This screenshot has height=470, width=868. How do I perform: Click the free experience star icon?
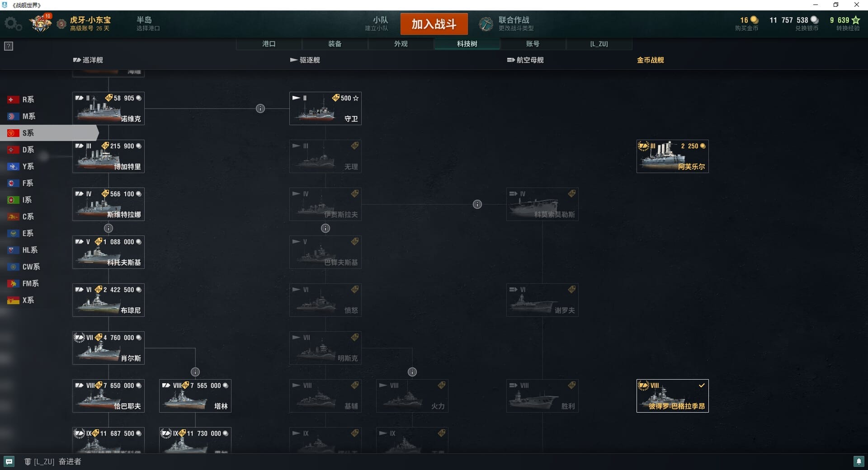tap(855, 20)
